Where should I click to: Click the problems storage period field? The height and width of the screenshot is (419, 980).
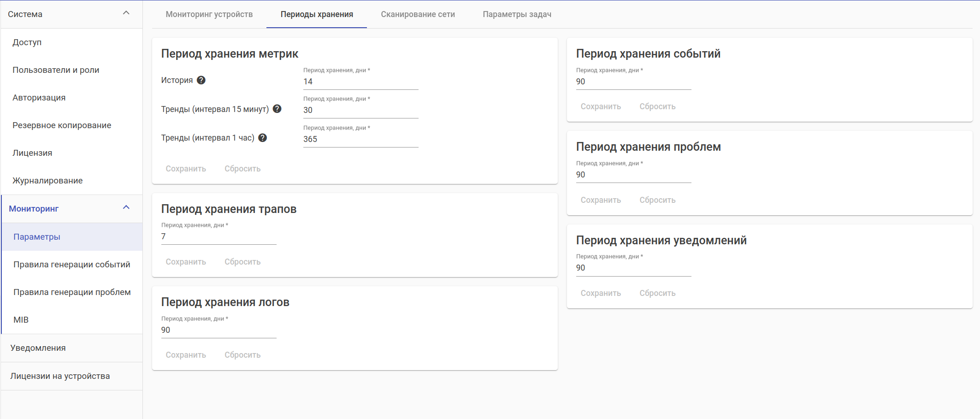click(x=633, y=175)
